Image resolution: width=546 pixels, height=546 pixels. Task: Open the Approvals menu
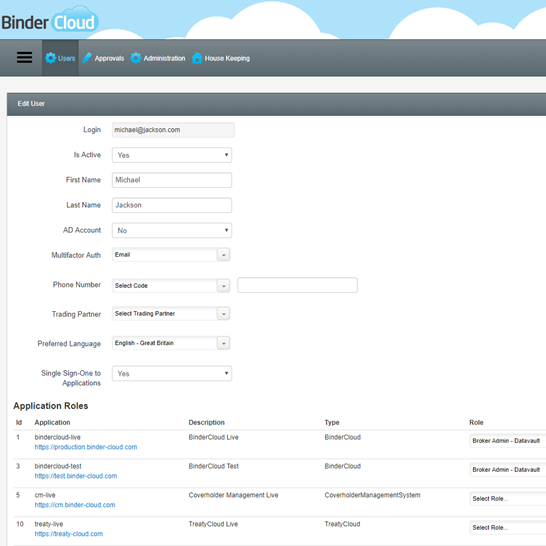[103, 58]
